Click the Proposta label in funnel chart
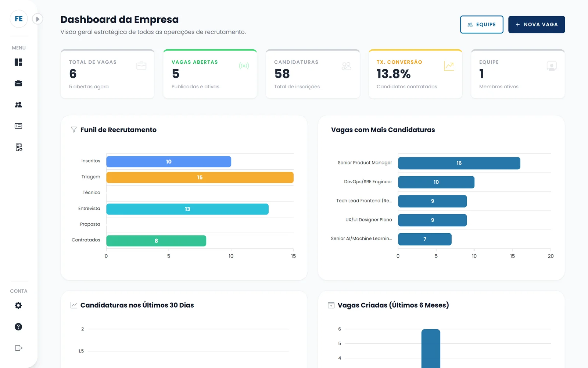 (90, 224)
